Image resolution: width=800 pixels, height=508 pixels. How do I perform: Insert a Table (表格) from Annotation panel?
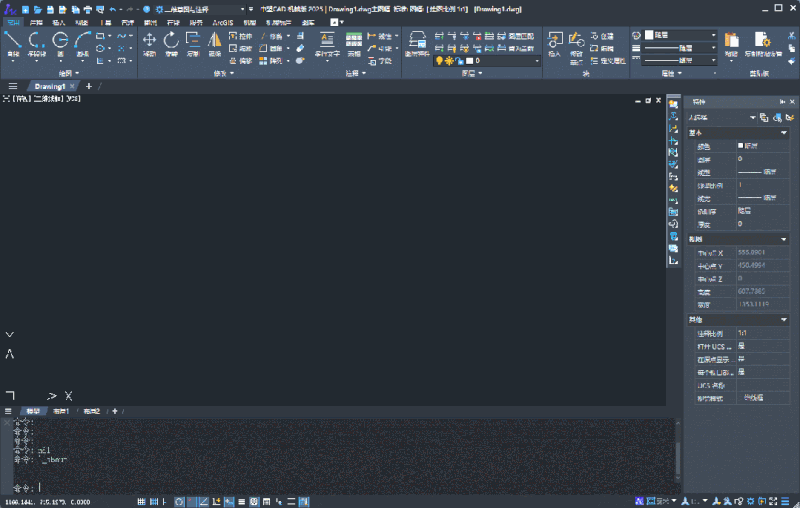point(354,43)
